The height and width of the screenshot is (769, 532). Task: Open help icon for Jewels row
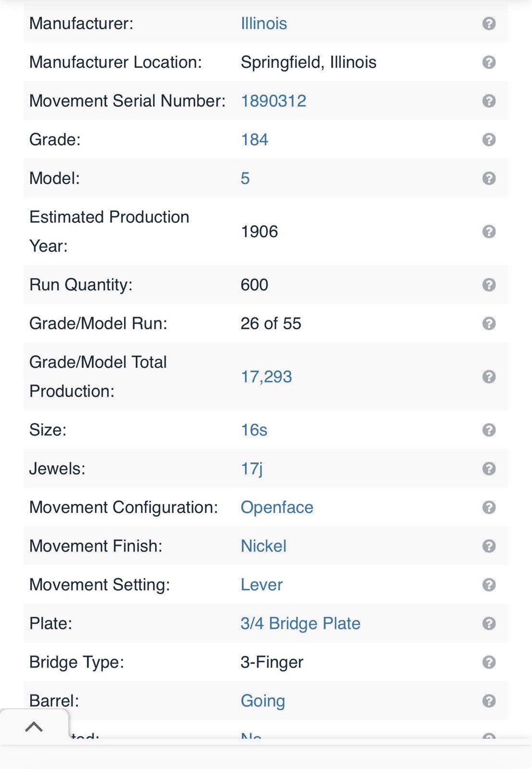[489, 469]
